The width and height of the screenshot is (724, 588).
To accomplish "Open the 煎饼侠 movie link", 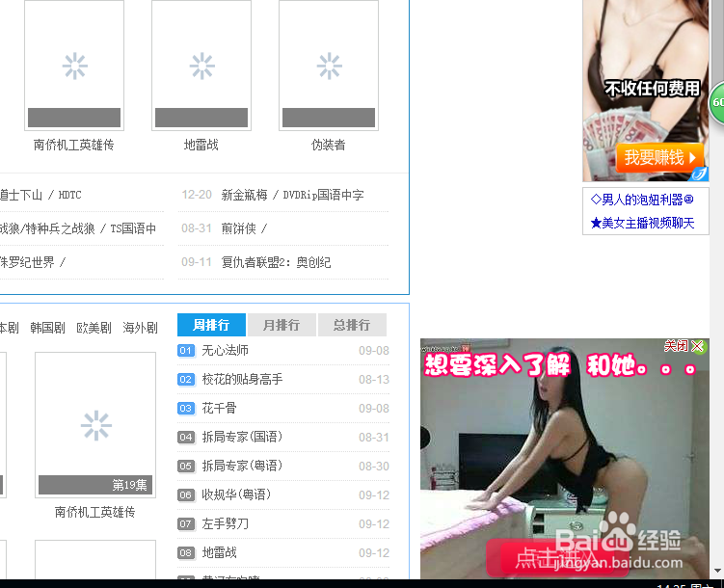I will [244, 228].
